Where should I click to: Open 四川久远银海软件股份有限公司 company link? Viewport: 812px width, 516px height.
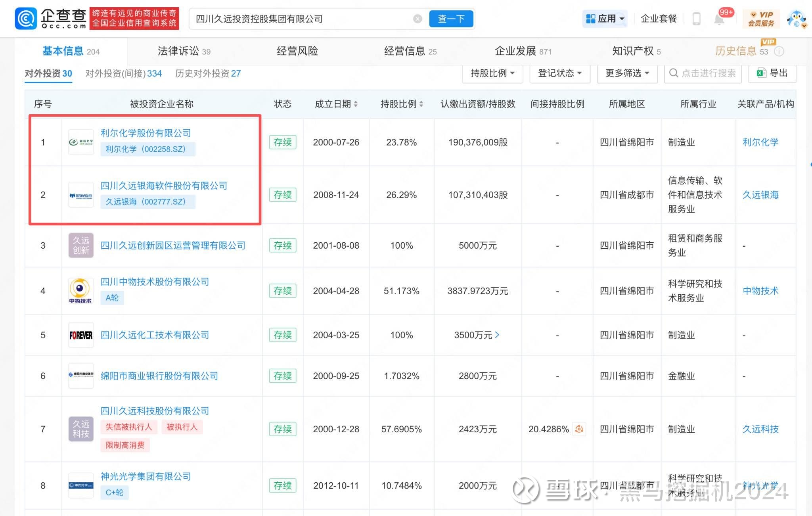tap(164, 186)
